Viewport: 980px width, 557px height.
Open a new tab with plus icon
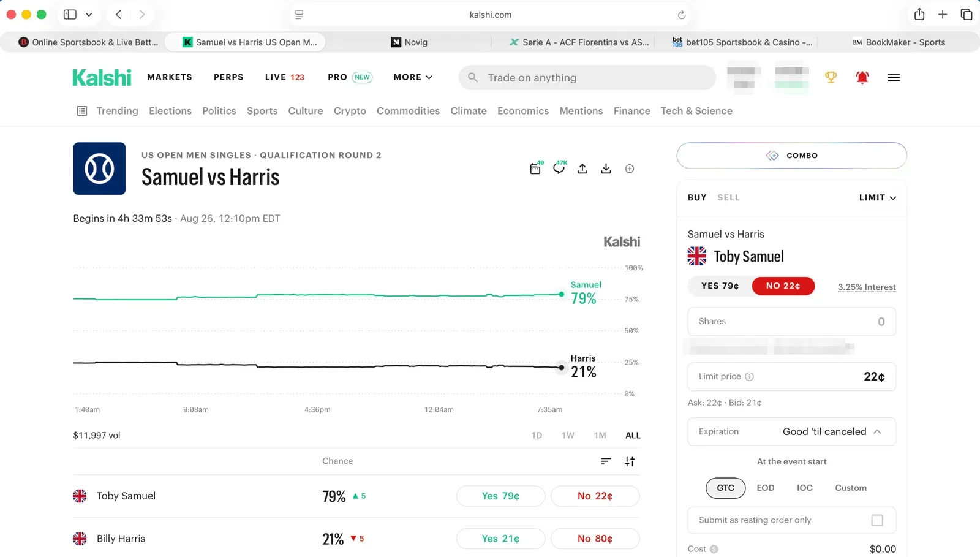(x=943, y=14)
